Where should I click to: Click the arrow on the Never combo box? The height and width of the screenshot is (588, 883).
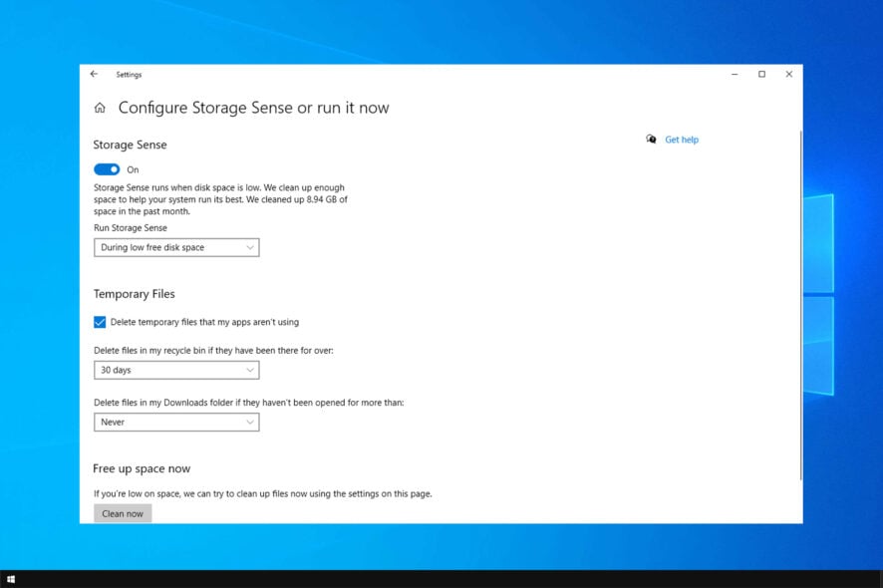[x=249, y=422]
